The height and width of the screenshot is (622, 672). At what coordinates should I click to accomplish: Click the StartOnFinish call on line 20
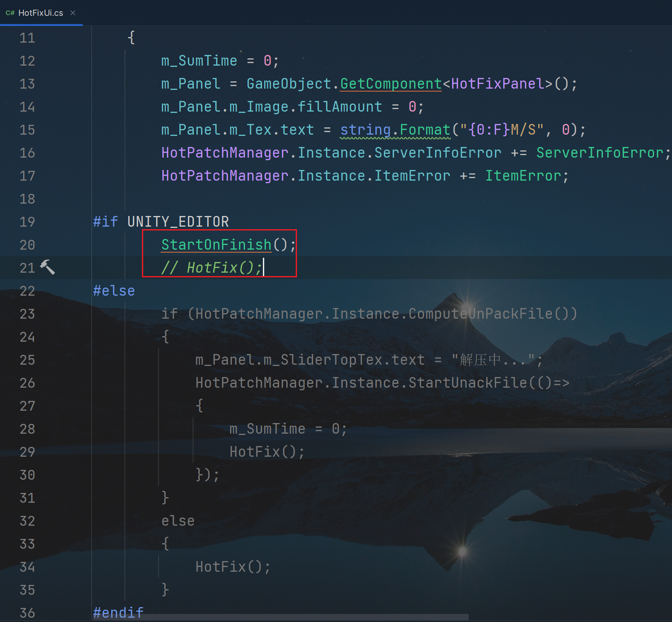tap(216, 245)
